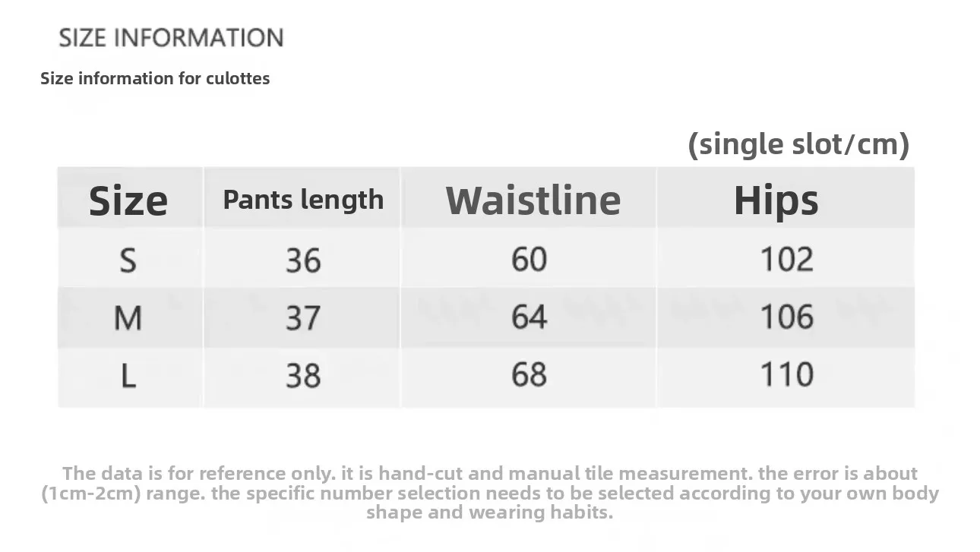Select the 'Size information for culottes' subtitle
The image size is (980, 552).
point(155,78)
